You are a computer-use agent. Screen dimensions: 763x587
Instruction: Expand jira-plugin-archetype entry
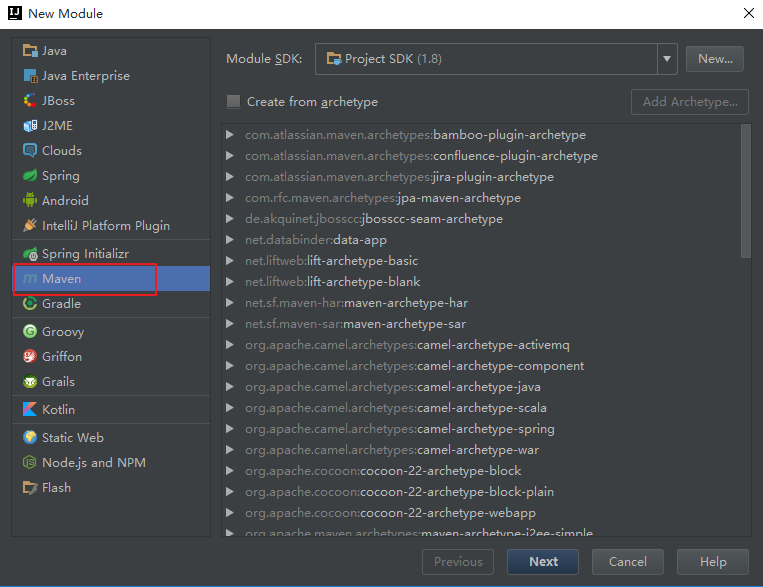click(x=230, y=177)
